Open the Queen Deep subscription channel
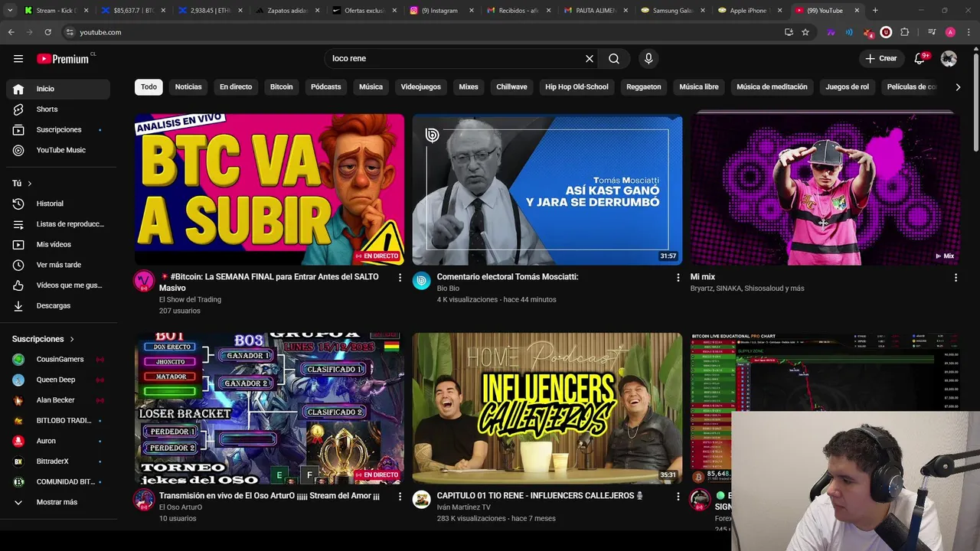This screenshot has height=551, width=980. [x=58, y=380]
